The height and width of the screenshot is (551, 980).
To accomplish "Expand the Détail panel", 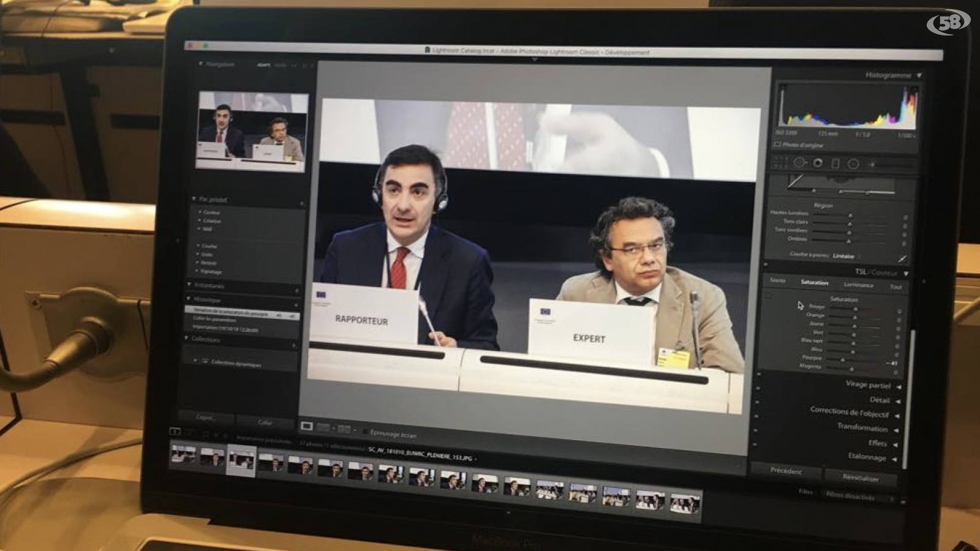I will point(897,402).
